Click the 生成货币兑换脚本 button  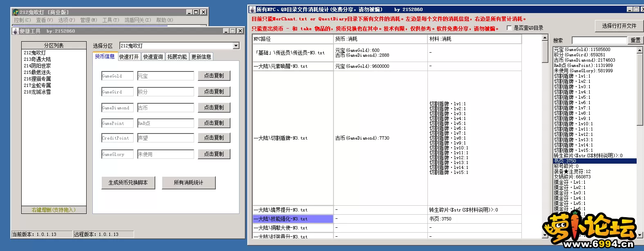coord(128,183)
